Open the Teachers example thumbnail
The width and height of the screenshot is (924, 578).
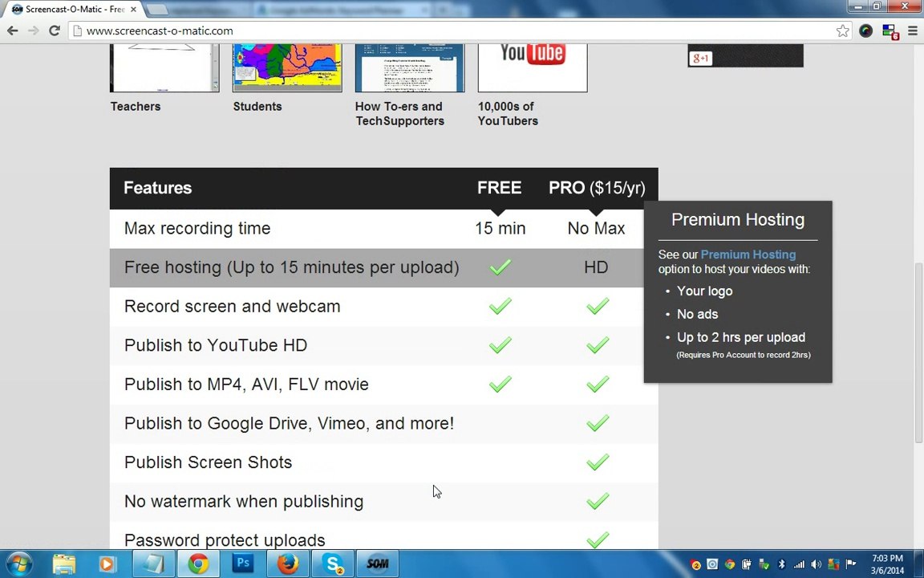pos(164,67)
